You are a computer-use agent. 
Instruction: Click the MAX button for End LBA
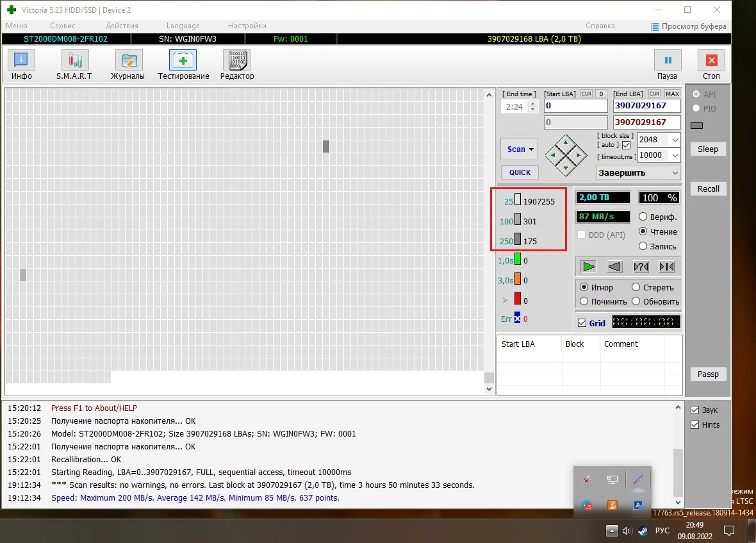(672, 94)
